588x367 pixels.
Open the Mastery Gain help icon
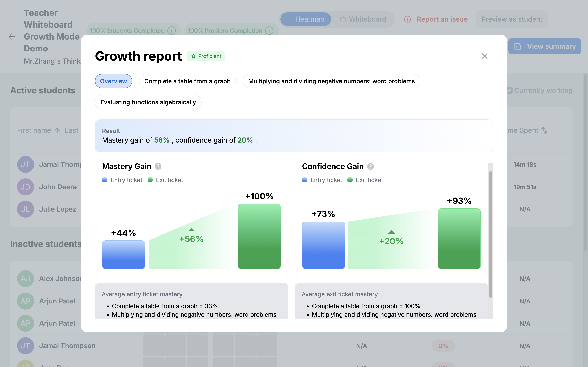click(158, 166)
